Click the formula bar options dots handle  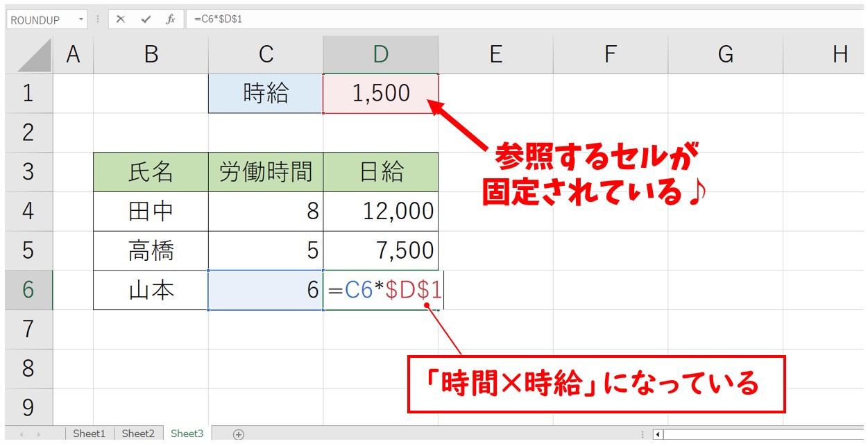(x=98, y=19)
